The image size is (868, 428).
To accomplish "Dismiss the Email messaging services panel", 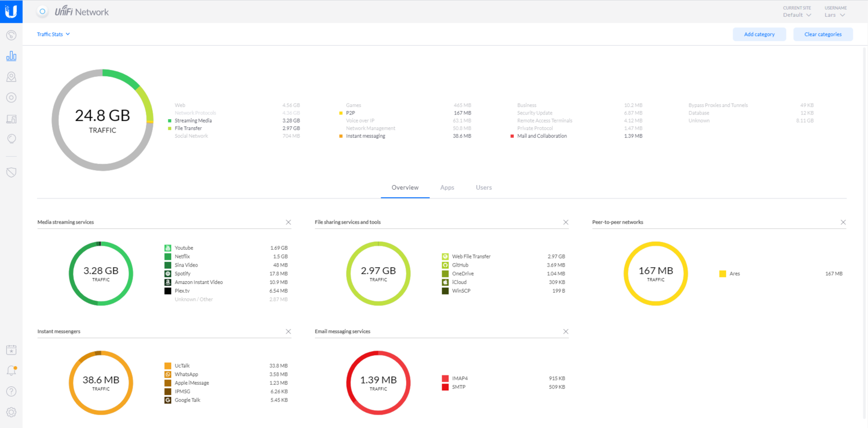I will point(565,331).
